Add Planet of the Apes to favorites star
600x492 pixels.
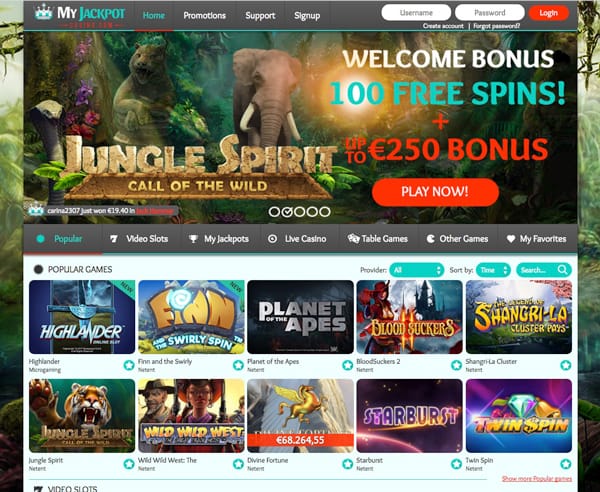(x=347, y=365)
